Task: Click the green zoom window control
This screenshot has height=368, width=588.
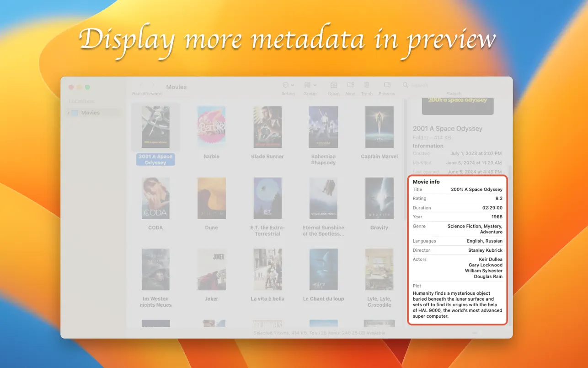Action: tap(87, 87)
